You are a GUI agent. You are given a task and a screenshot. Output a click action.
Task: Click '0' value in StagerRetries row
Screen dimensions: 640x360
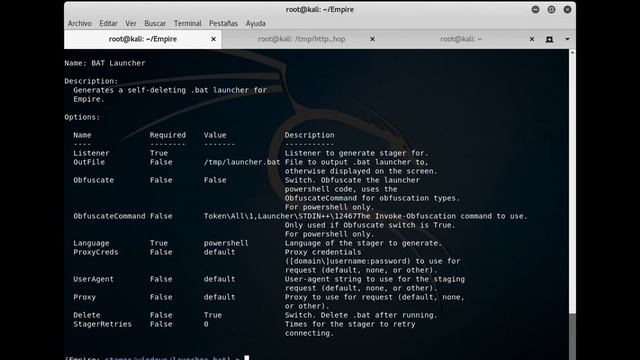[206, 324]
